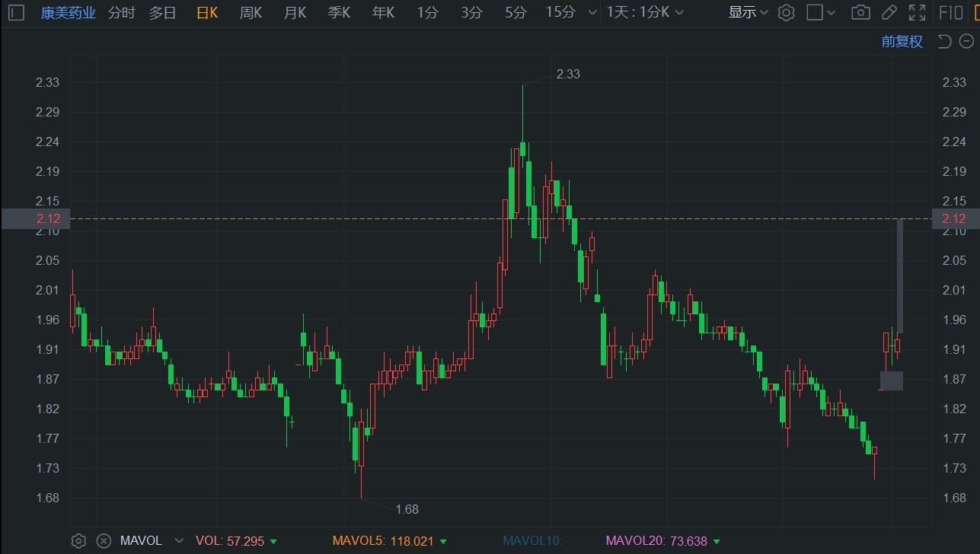Switch to the 1分 one-minute chart
This screenshot has width=980, height=554.
pyautogui.click(x=427, y=12)
